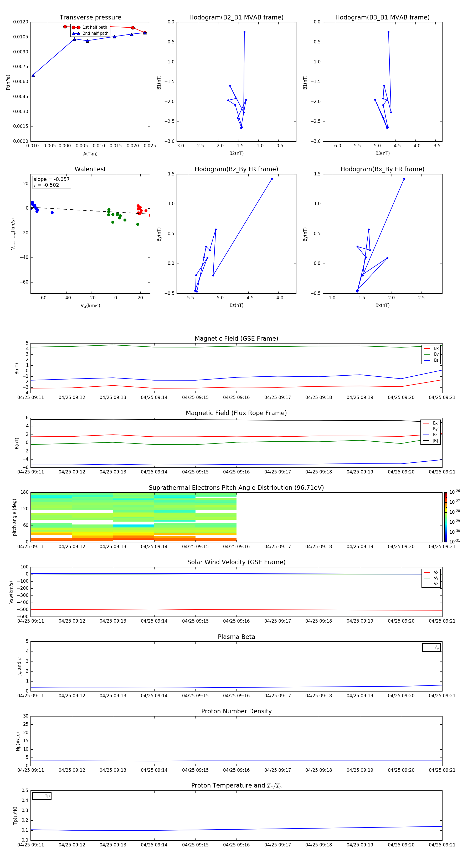The image size is (473, 868).
Task: Click the Vsw(km/s) y-axis label
Action: tap(11, 592)
